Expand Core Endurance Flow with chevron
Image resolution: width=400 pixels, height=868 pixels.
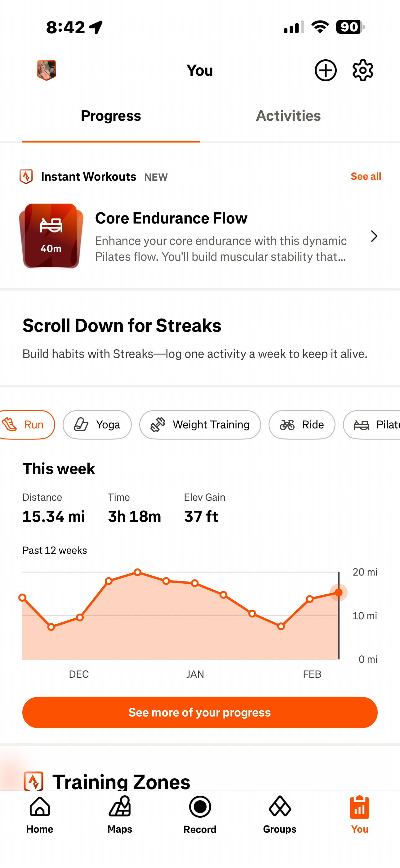[x=374, y=236]
